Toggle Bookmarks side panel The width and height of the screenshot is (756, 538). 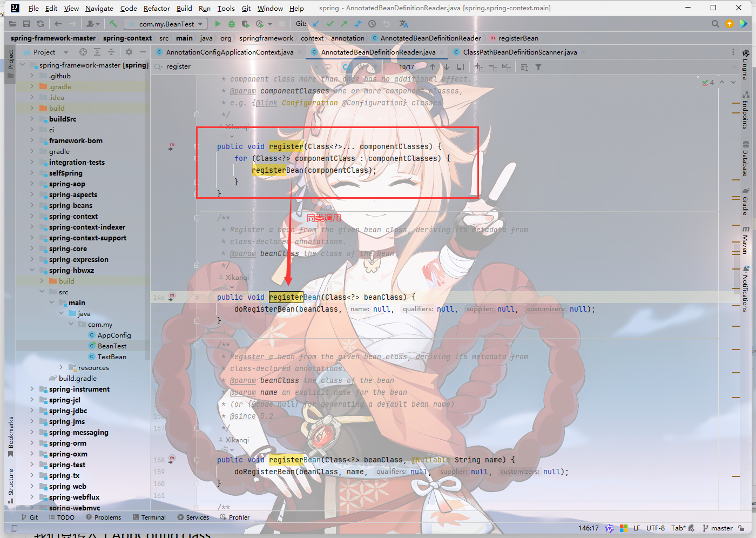(x=11, y=436)
